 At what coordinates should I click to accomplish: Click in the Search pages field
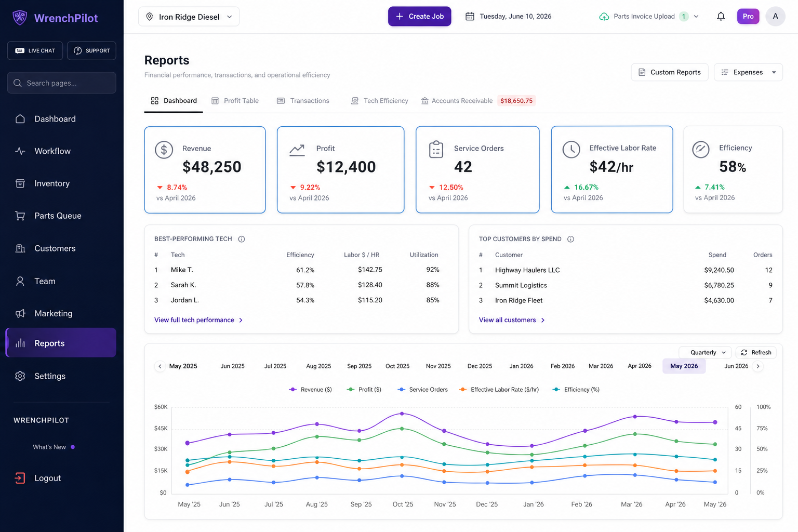point(62,83)
